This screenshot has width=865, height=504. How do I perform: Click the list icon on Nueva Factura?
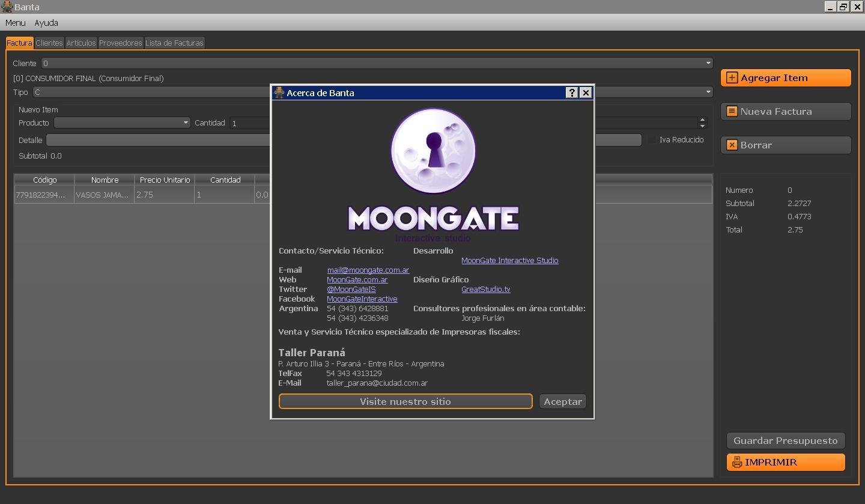tap(732, 111)
